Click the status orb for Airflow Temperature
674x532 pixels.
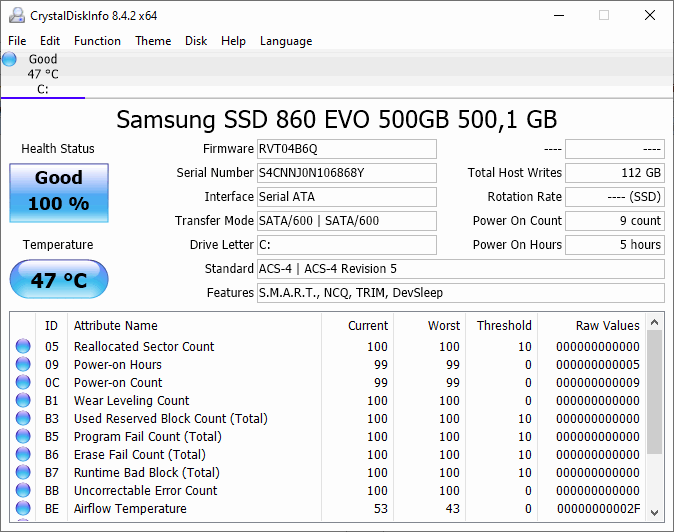23,509
